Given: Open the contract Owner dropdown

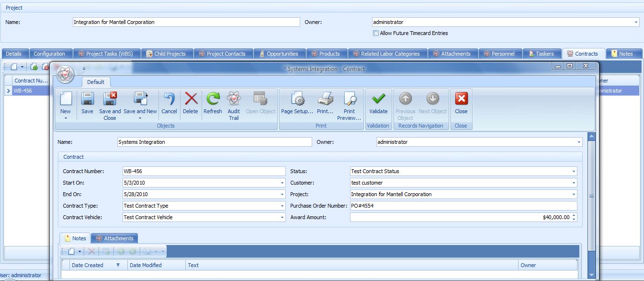Looking at the screenshot, I should click(x=579, y=142).
